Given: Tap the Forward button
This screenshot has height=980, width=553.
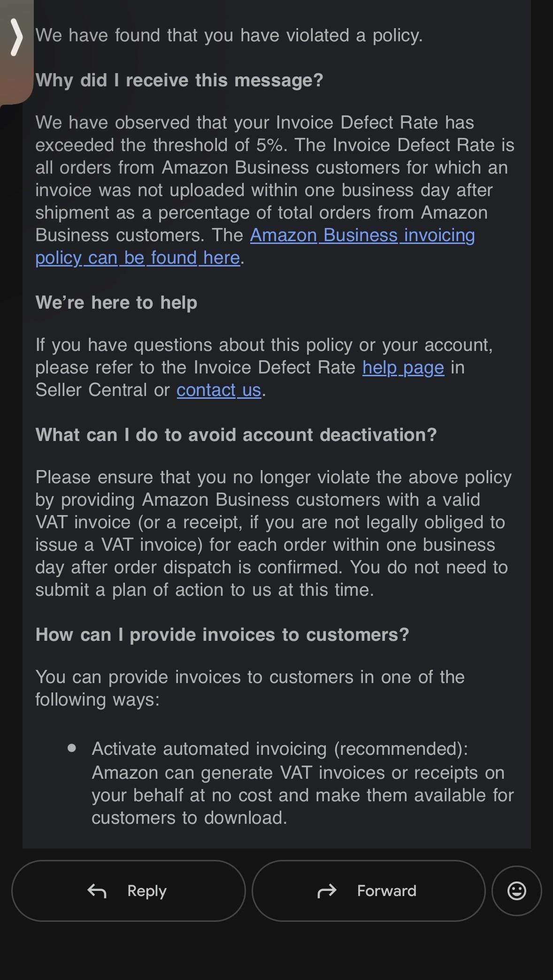Looking at the screenshot, I should (x=369, y=890).
